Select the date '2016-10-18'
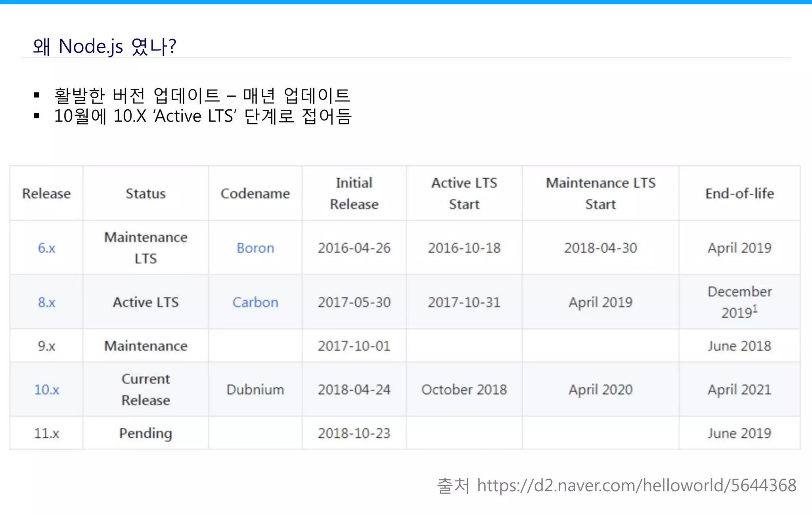The image size is (812, 515). point(464,248)
